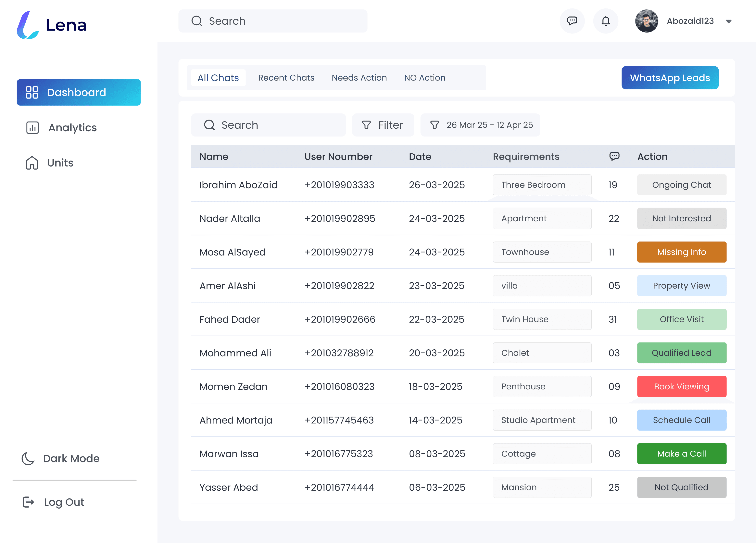Image resolution: width=756 pixels, height=543 pixels.
Task: Click the Ongoing Chat action badge
Action: pyautogui.click(x=682, y=185)
